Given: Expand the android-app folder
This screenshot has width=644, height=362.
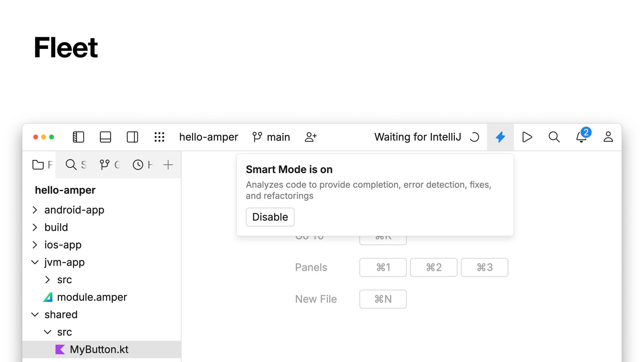Looking at the screenshot, I should coord(35,210).
